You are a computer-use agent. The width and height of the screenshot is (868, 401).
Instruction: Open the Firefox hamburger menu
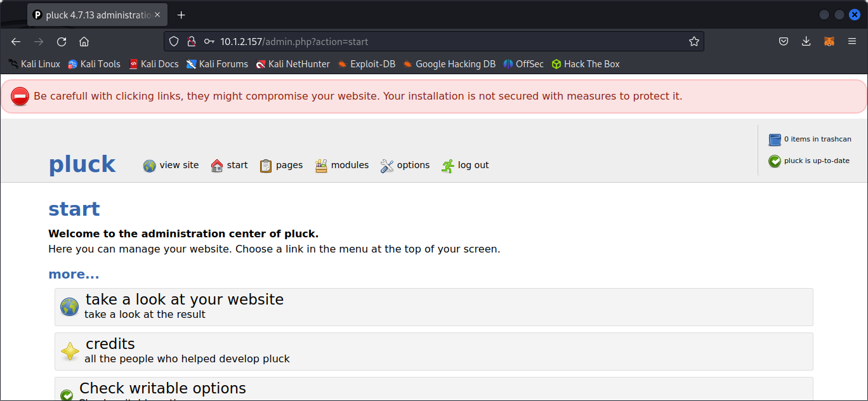[x=852, y=42]
